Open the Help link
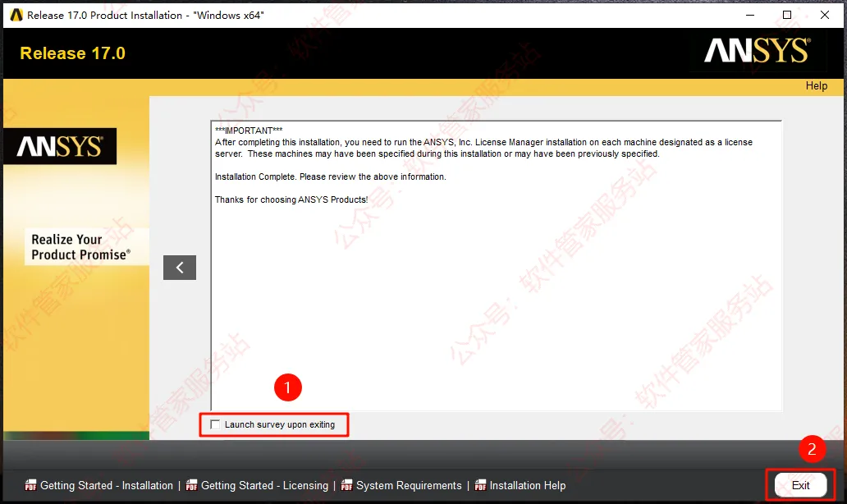This screenshot has width=847, height=504. [816, 86]
